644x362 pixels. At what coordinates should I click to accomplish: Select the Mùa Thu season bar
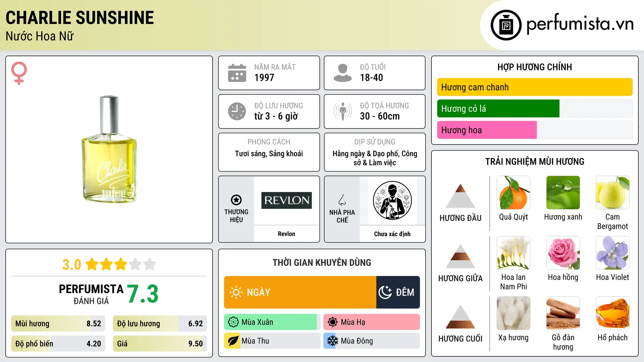(272, 341)
